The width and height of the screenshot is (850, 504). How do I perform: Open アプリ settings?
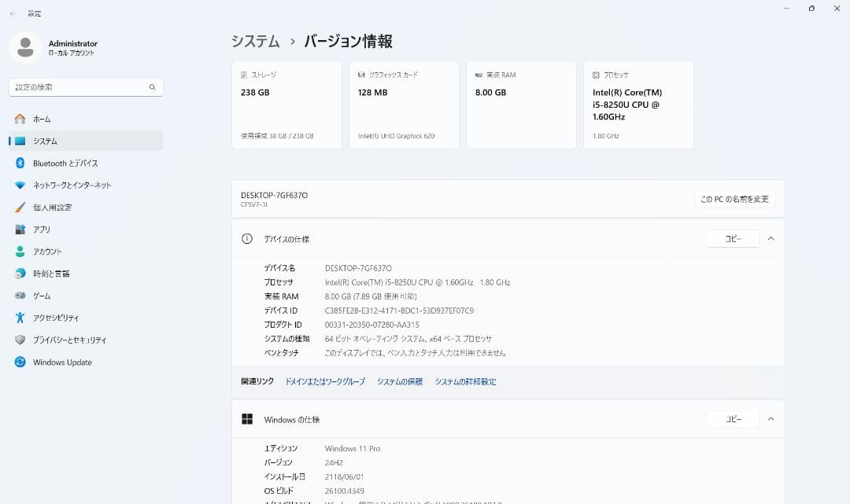42,229
